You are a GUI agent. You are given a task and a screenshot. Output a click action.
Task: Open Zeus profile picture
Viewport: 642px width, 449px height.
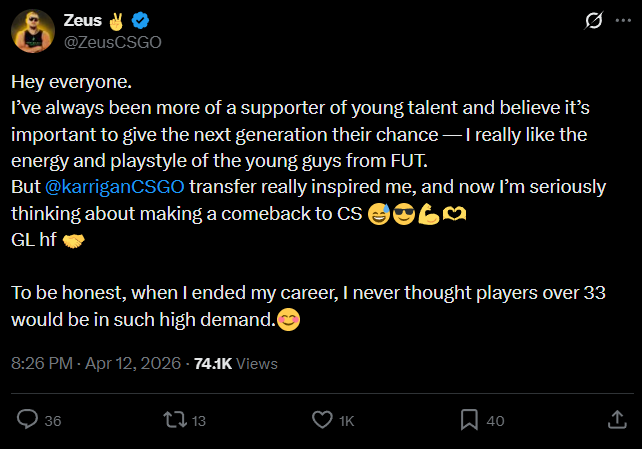tap(32, 31)
